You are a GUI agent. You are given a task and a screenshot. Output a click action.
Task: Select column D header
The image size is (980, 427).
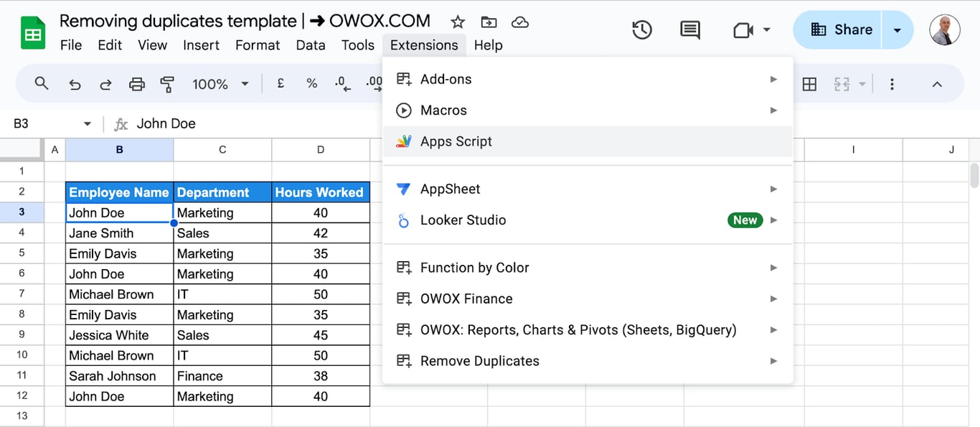(x=321, y=149)
